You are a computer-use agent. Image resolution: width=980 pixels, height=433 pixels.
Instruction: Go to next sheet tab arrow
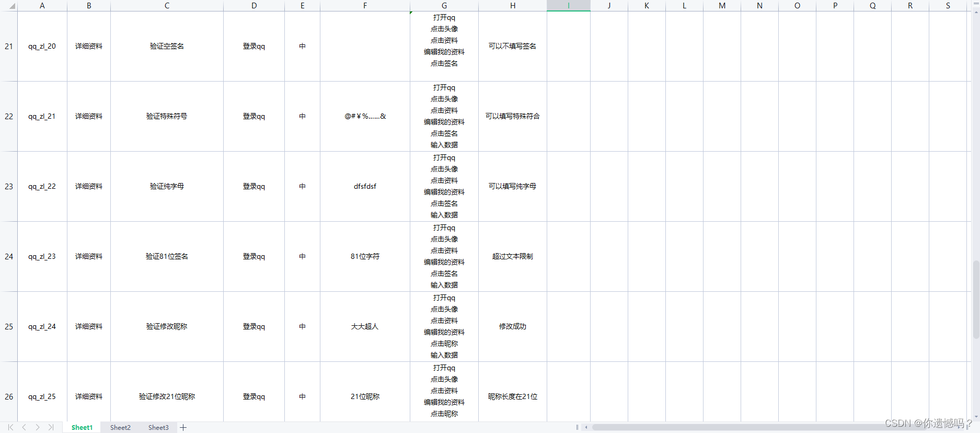(x=38, y=427)
